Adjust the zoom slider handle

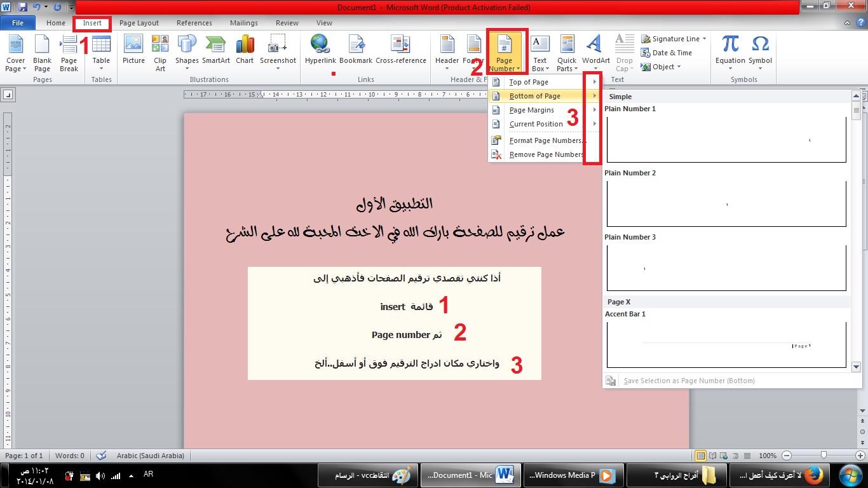(824, 456)
